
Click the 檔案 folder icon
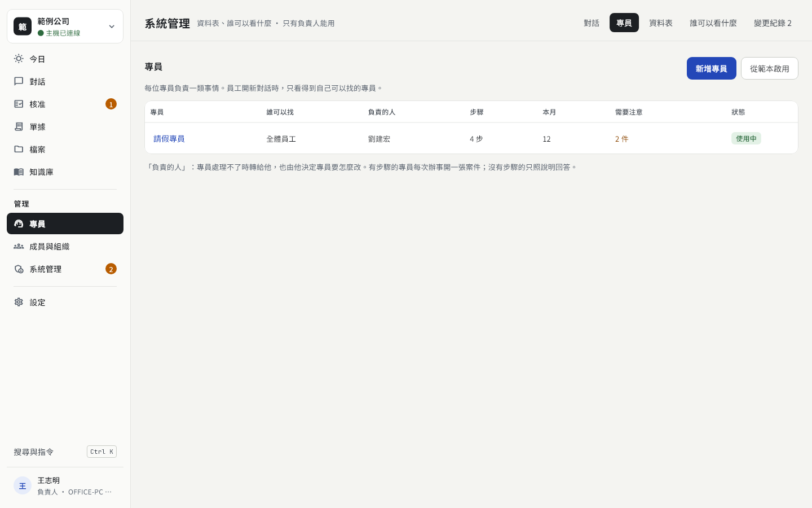tap(19, 149)
